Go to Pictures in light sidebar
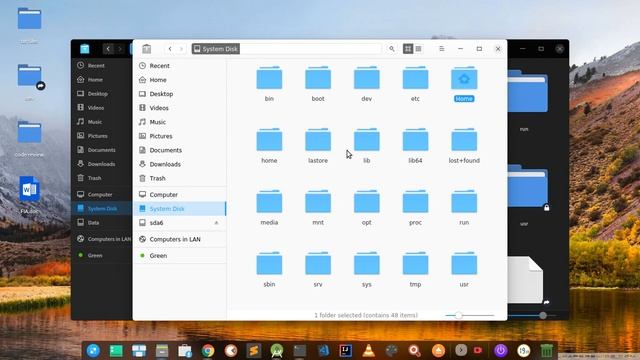This screenshot has width=640, height=360. tap(180, 136)
